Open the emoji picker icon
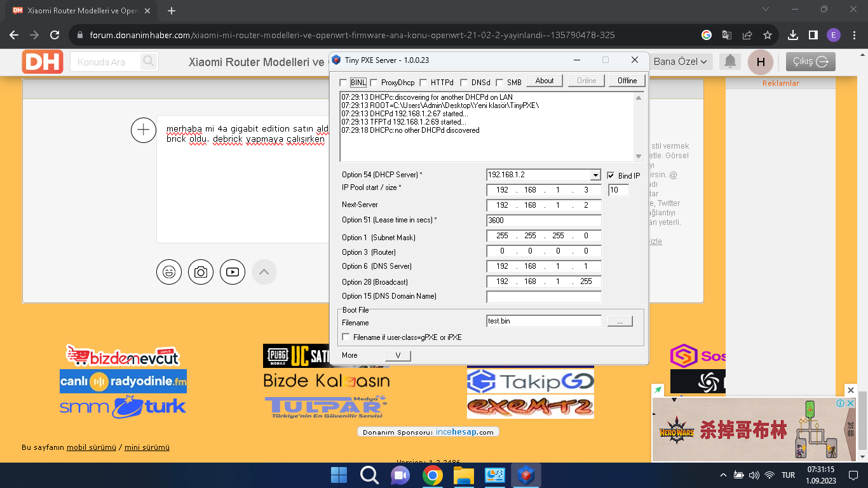This screenshot has width=868, height=488. click(169, 272)
